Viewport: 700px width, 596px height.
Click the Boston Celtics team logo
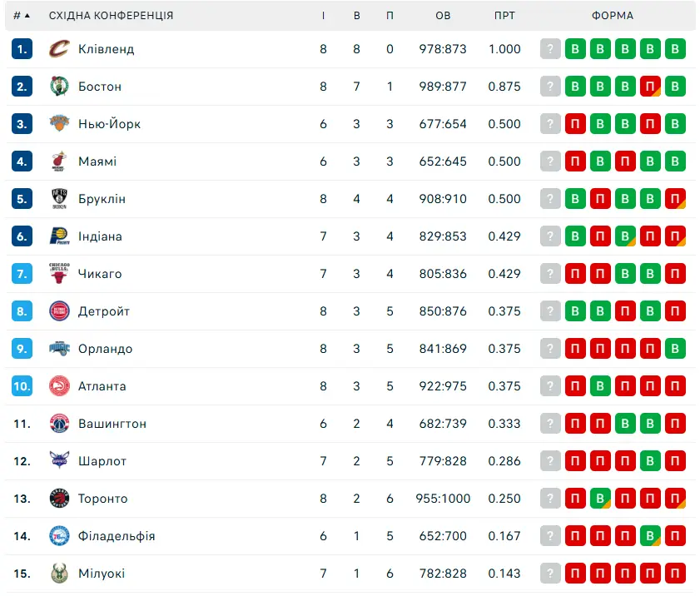(x=59, y=87)
